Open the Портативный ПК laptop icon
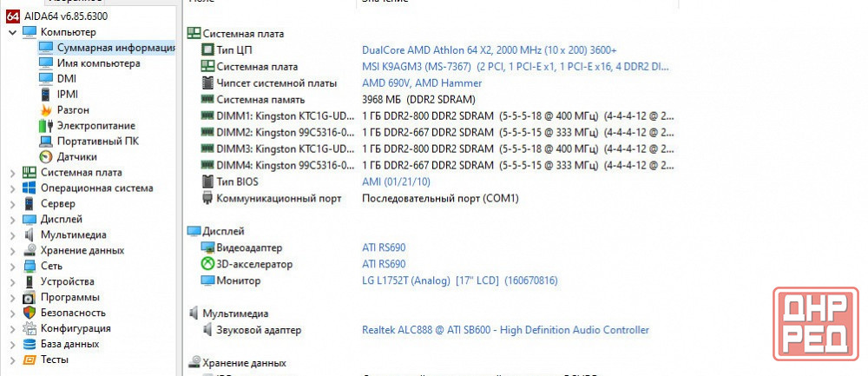868x376 pixels. tap(47, 142)
